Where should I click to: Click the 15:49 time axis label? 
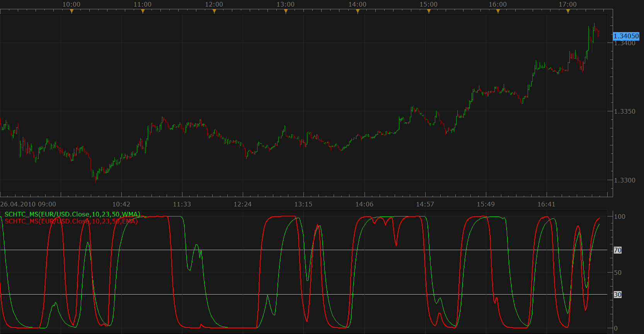(x=486, y=204)
